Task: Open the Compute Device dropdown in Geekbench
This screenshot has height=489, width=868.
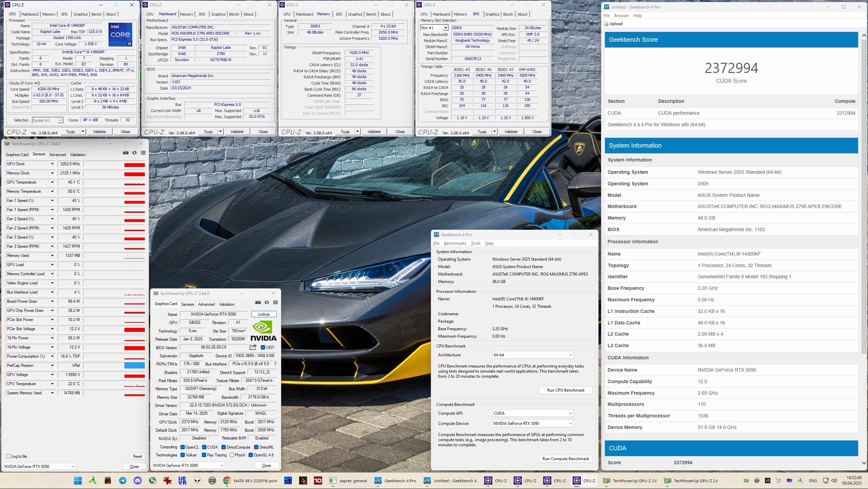Action: (533, 424)
